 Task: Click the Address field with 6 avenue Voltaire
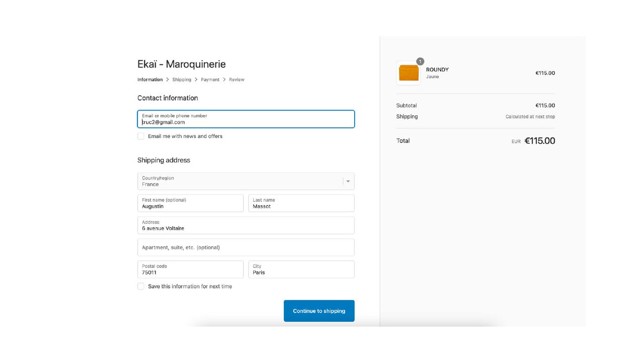tap(246, 225)
